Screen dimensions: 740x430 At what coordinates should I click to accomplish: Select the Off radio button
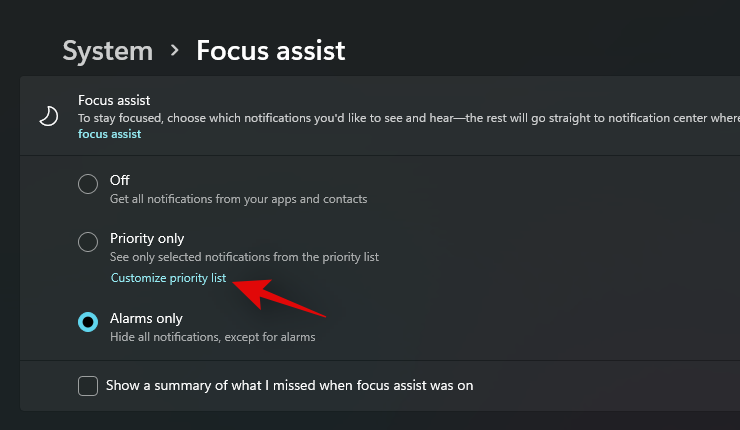[88, 183]
